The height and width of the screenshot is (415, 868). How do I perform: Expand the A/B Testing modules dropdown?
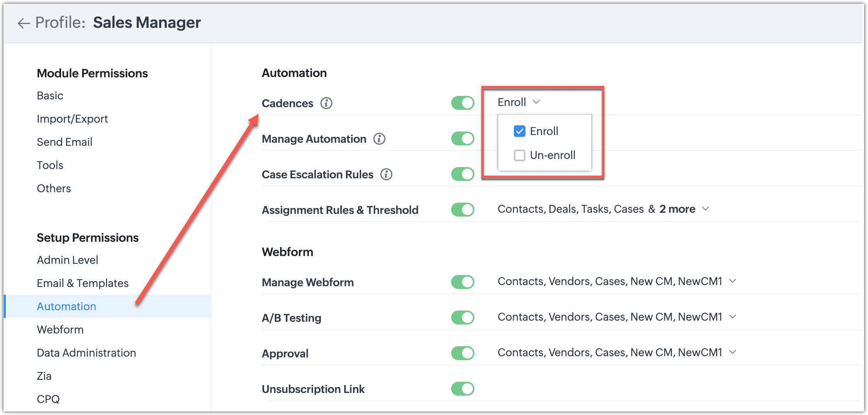coord(733,317)
